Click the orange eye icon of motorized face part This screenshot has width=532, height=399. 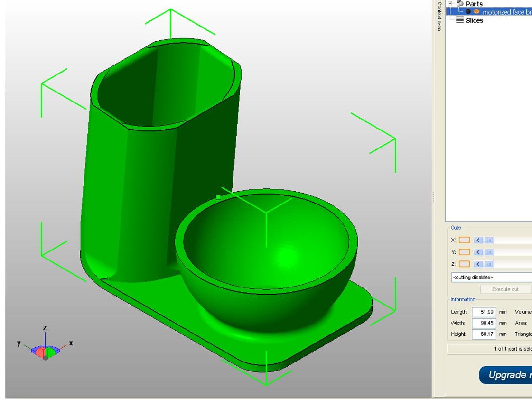point(477,12)
